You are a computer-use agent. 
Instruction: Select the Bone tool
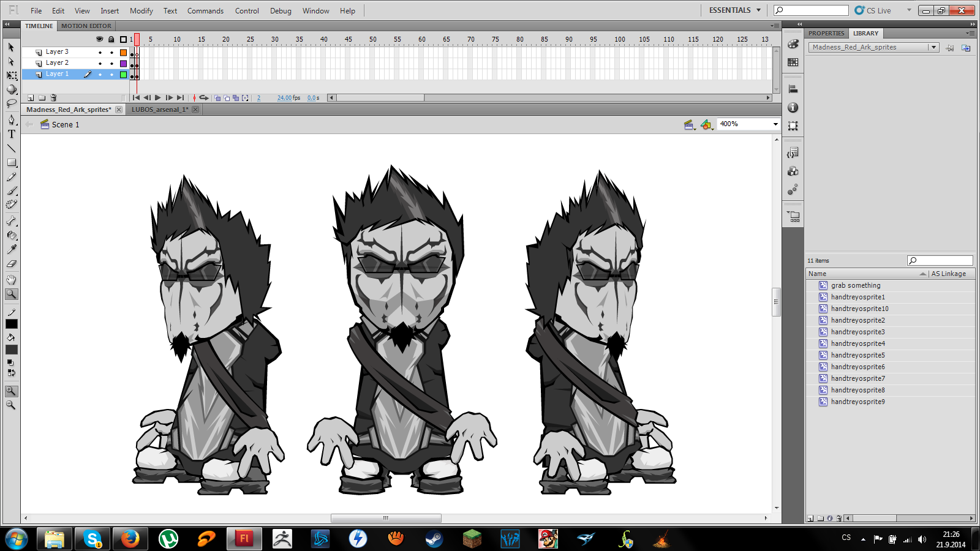pos(11,221)
